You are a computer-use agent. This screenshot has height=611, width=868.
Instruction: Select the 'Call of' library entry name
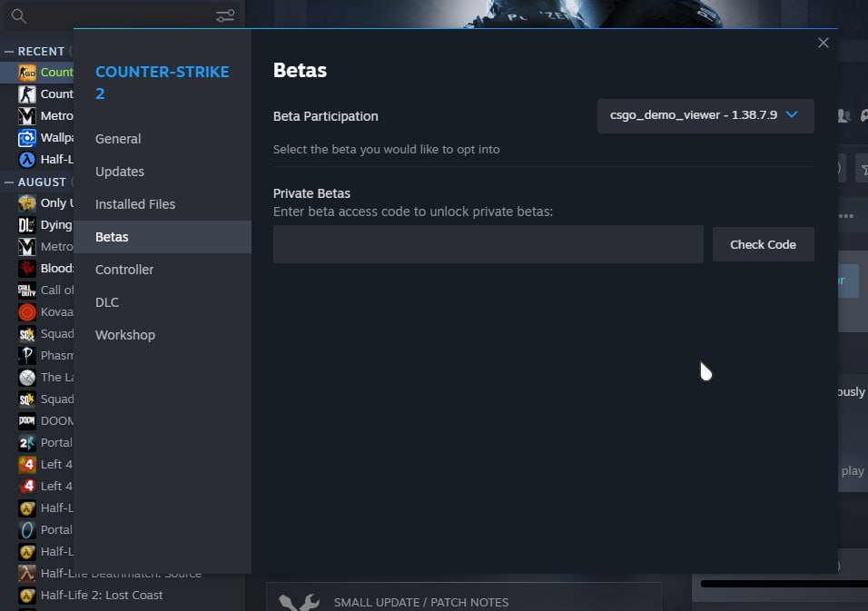pos(57,290)
